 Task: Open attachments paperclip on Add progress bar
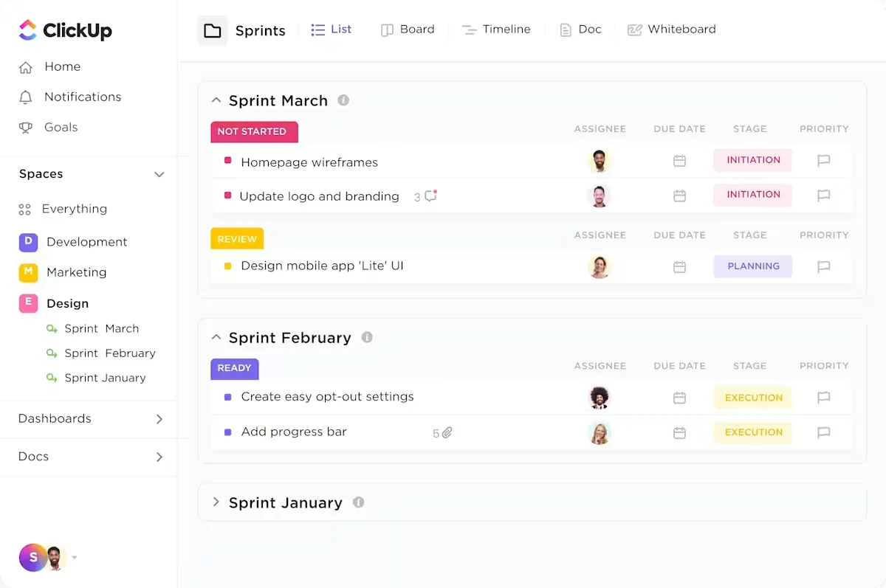coord(447,432)
